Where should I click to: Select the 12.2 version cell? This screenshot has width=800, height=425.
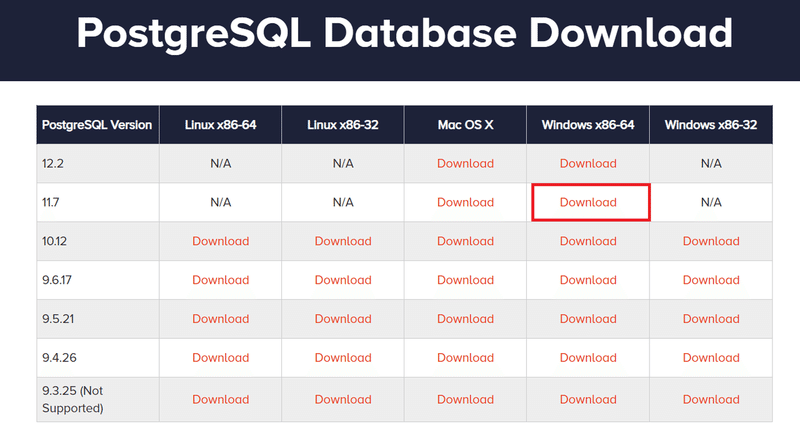point(97,163)
